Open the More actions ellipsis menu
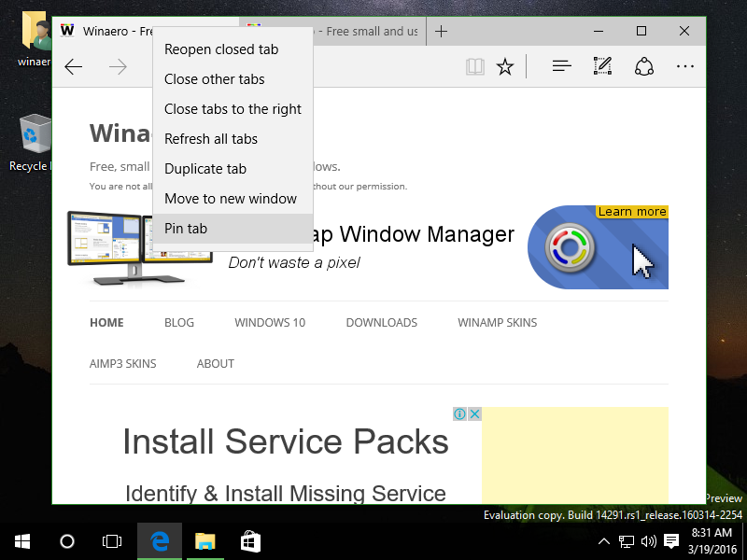Screen dimensions: 747x560 [685, 66]
